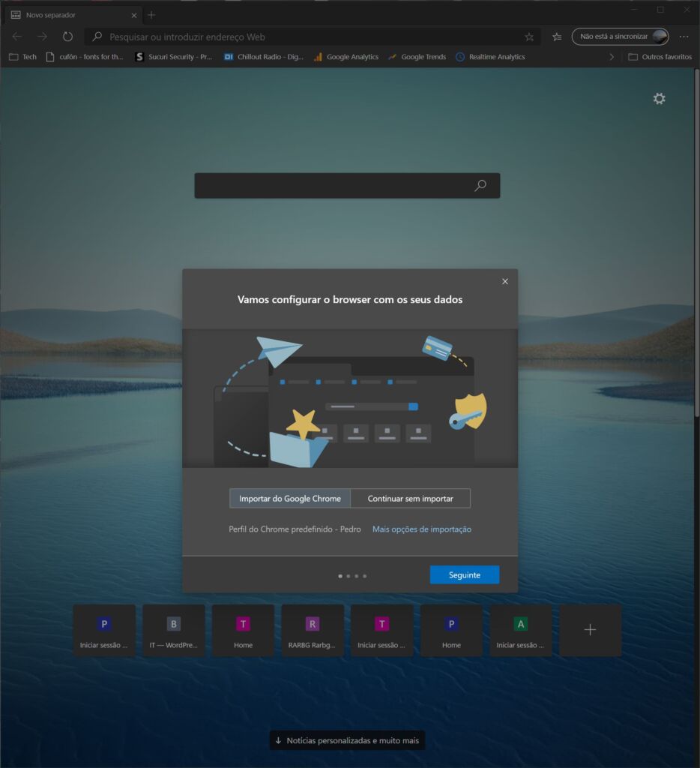Image resolution: width=700 pixels, height=768 pixels.
Task: Open new tab with plus icon
Action: pyautogui.click(x=151, y=15)
